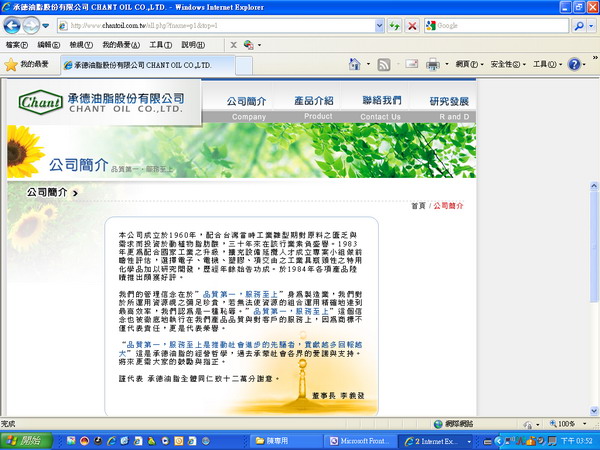The height and width of the screenshot is (450, 600).
Task: Click the globe toolbar add-on icon
Action: [x=249, y=45]
